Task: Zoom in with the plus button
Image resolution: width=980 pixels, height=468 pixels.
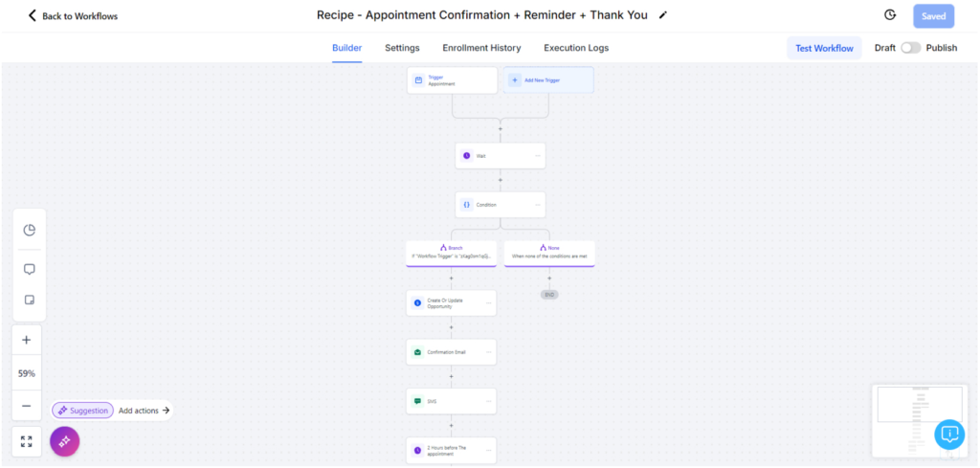Action: click(x=27, y=340)
